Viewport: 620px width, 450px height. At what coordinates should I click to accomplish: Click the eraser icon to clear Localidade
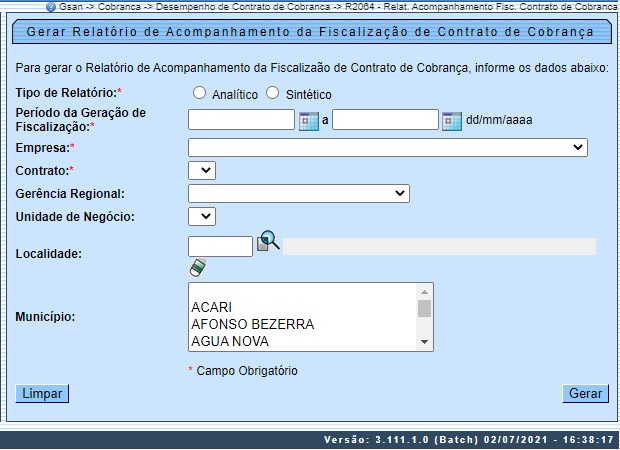pos(197,267)
